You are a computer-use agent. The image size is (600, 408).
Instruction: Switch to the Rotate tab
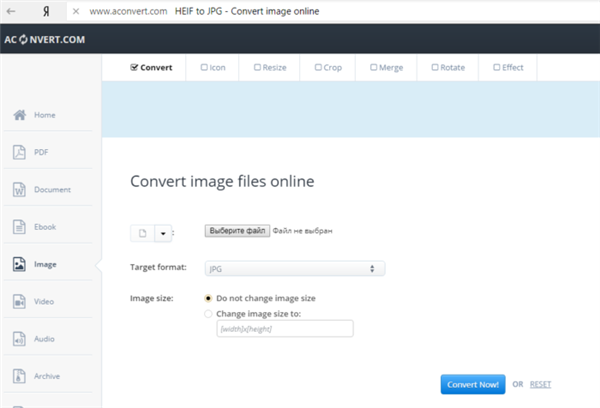coord(448,67)
